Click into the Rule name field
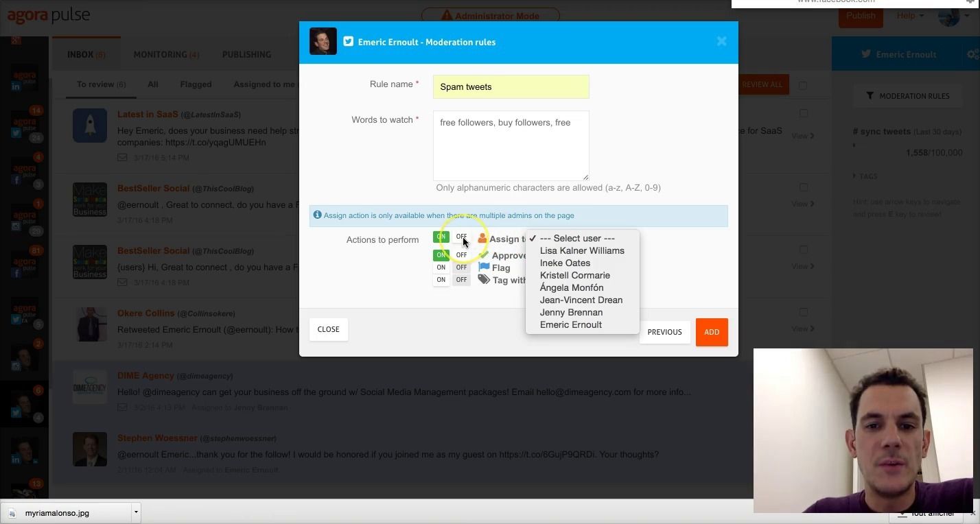980x524 pixels. point(511,87)
